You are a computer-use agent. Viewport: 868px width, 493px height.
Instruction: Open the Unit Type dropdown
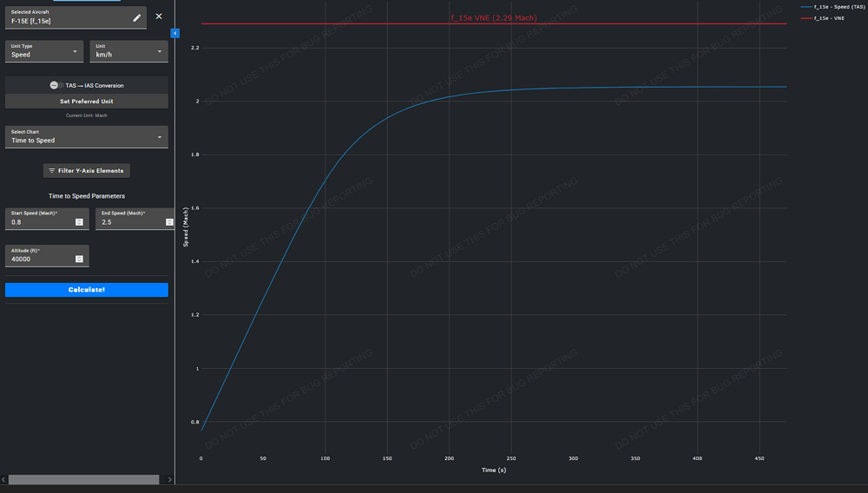[44, 51]
